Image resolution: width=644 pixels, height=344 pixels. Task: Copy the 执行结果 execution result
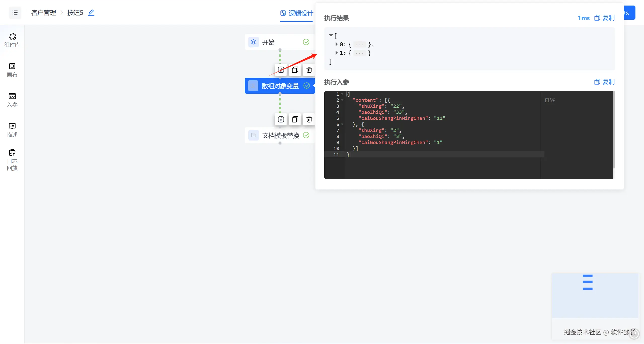click(x=604, y=18)
